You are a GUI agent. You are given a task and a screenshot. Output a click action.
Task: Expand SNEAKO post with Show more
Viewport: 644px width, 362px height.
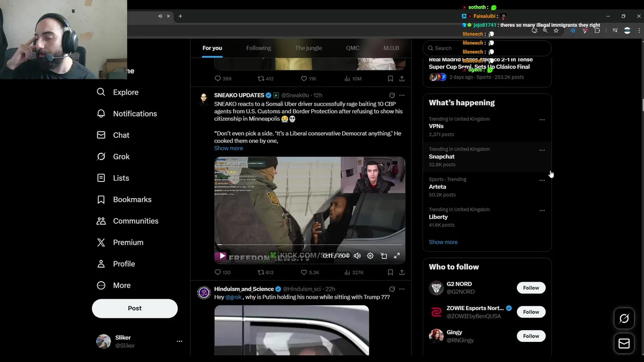228,148
